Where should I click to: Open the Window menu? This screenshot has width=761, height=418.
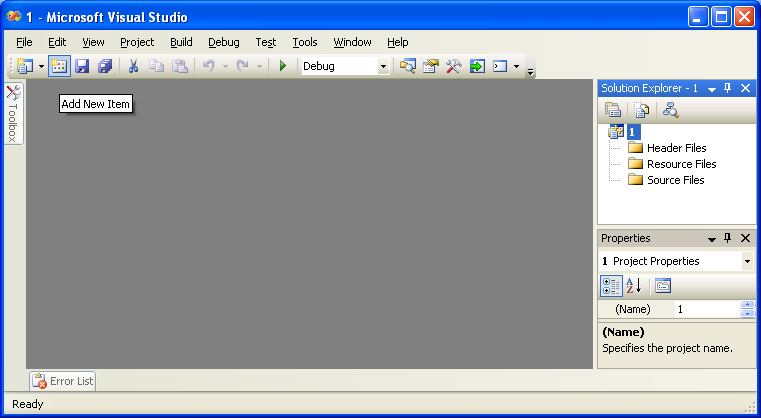click(352, 42)
